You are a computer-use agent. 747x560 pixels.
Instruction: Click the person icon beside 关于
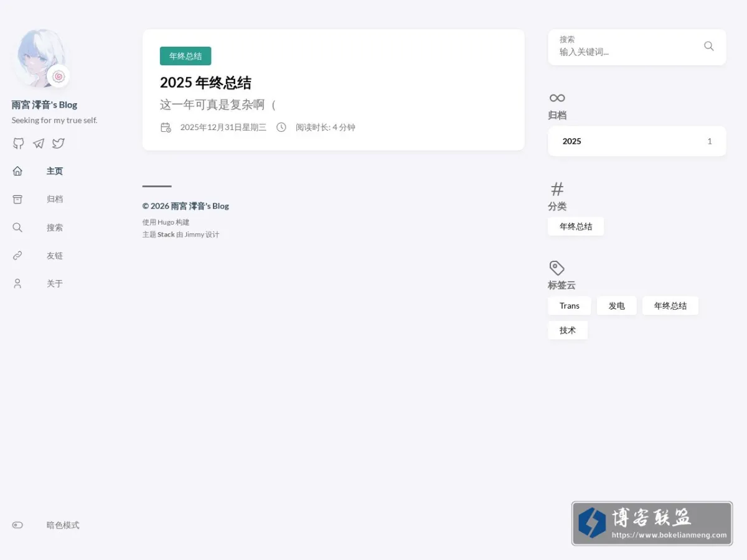click(17, 284)
